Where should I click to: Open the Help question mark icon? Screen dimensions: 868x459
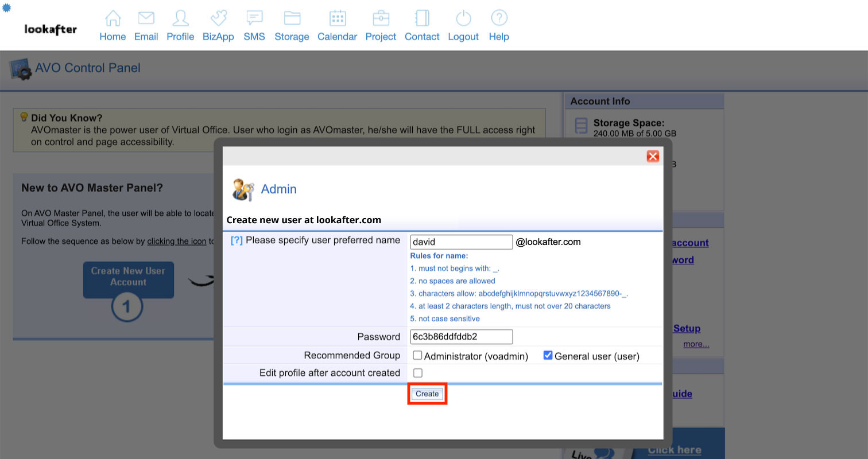click(x=498, y=19)
